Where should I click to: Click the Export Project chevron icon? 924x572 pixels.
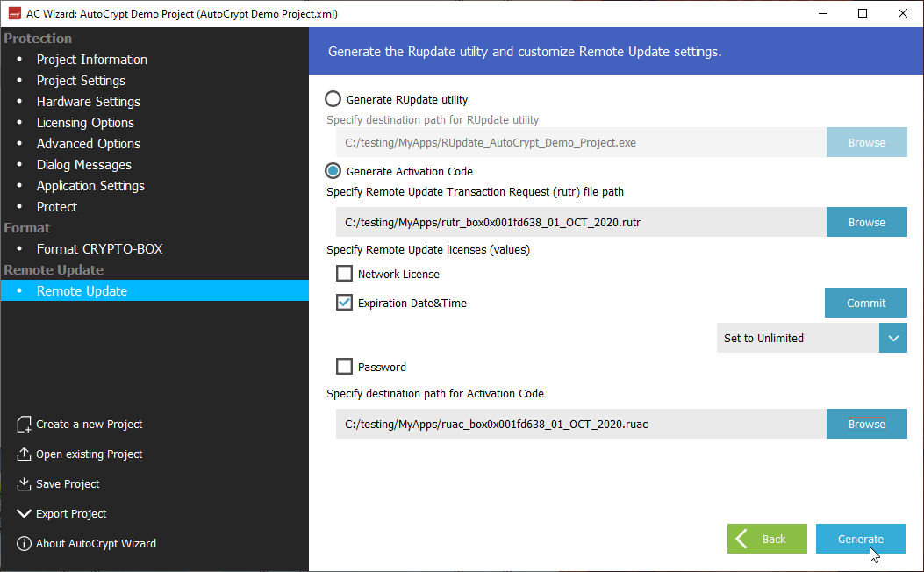(24, 514)
